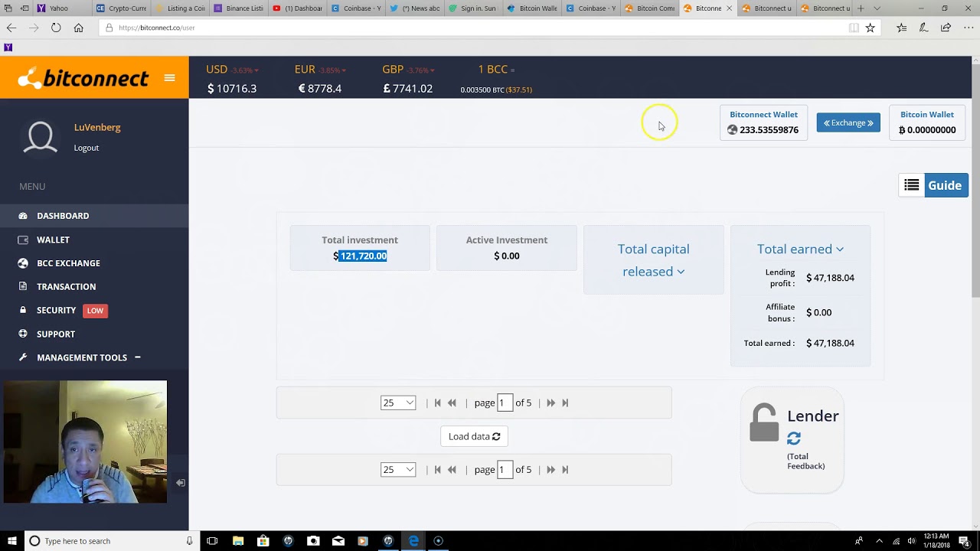Click the Transaction document icon
Viewport: 980px width, 551px height.
coord(23,287)
